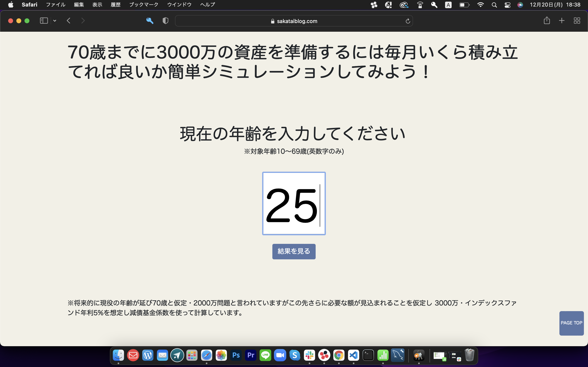The height and width of the screenshot is (367, 588).
Task: Launch MySQL Workbench from the Dock
Action: pyautogui.click(x=398, y=355)
